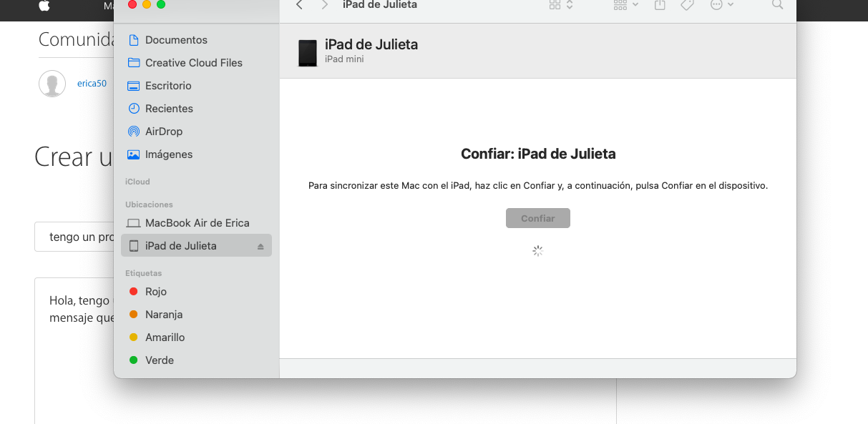Eject iPad de Julieta

260,246
